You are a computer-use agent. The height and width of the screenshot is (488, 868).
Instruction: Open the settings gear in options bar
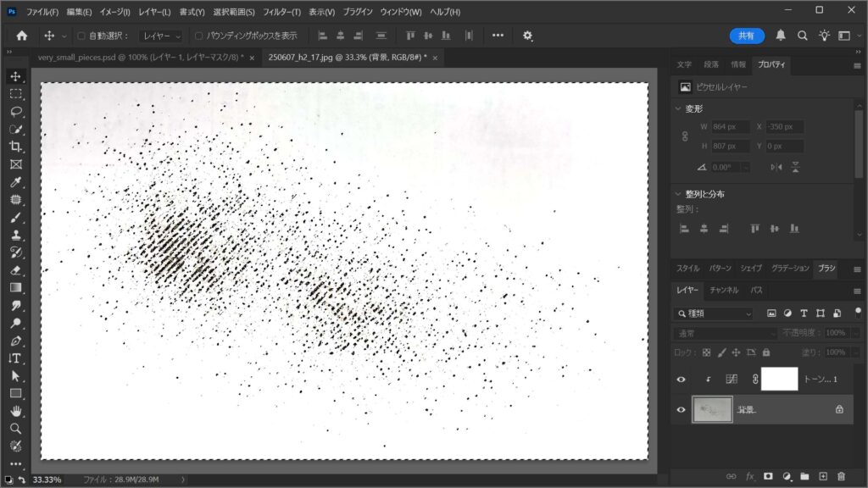coord(527,36)
